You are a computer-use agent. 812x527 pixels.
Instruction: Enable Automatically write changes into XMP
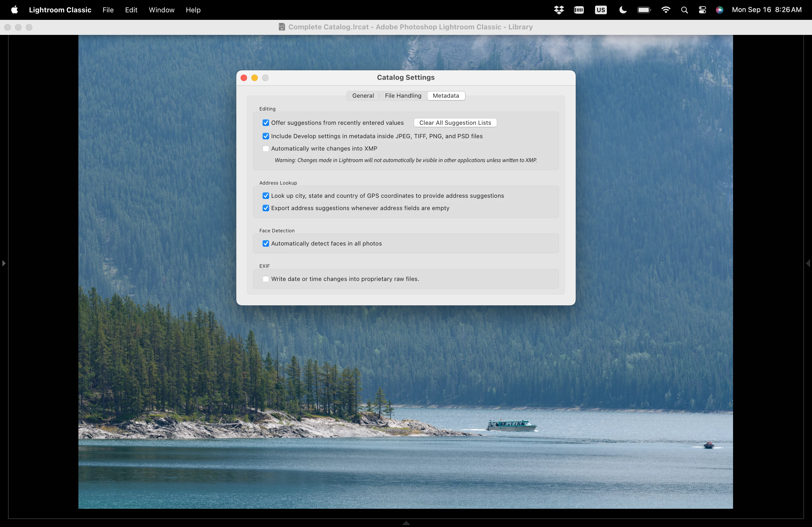coord(266,149)
